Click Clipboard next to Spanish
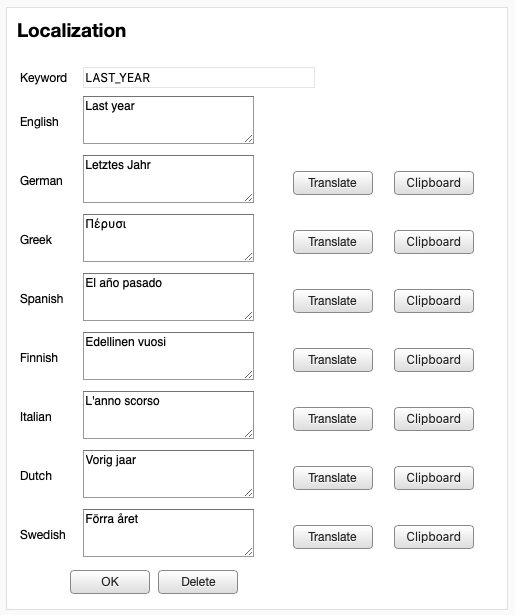515x615 pixels. [433, 301]
